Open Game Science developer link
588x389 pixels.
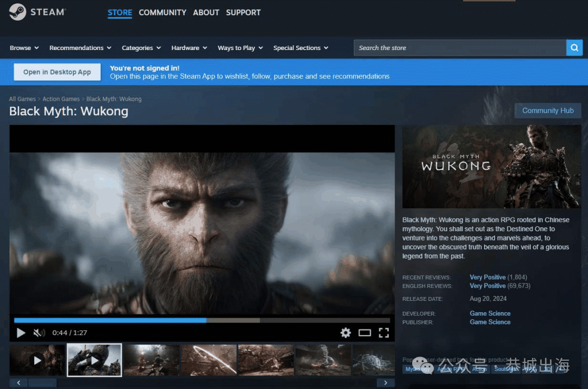click(x=490, y=313)
